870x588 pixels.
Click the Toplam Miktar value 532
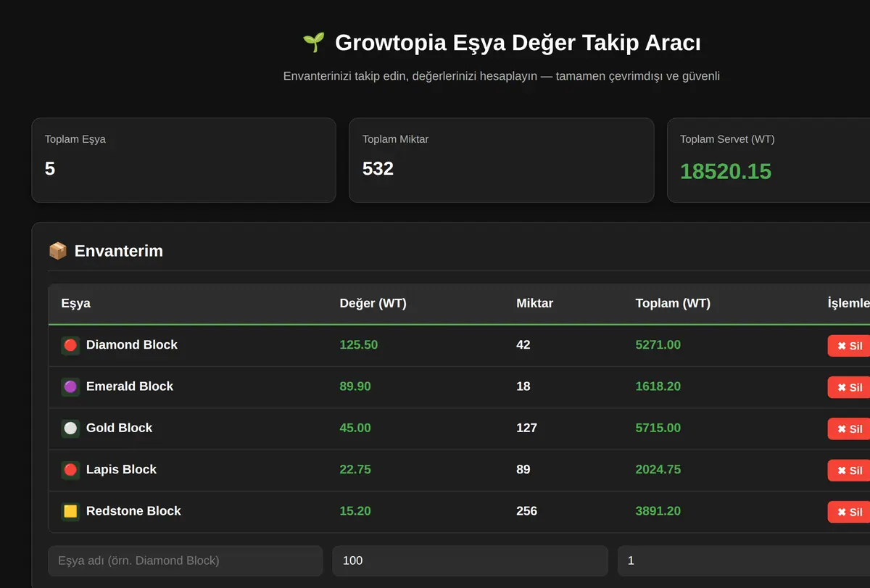click(378, 169)
